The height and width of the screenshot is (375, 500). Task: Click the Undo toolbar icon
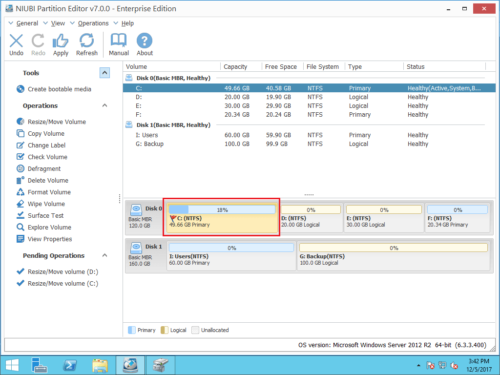pos(16,41)
